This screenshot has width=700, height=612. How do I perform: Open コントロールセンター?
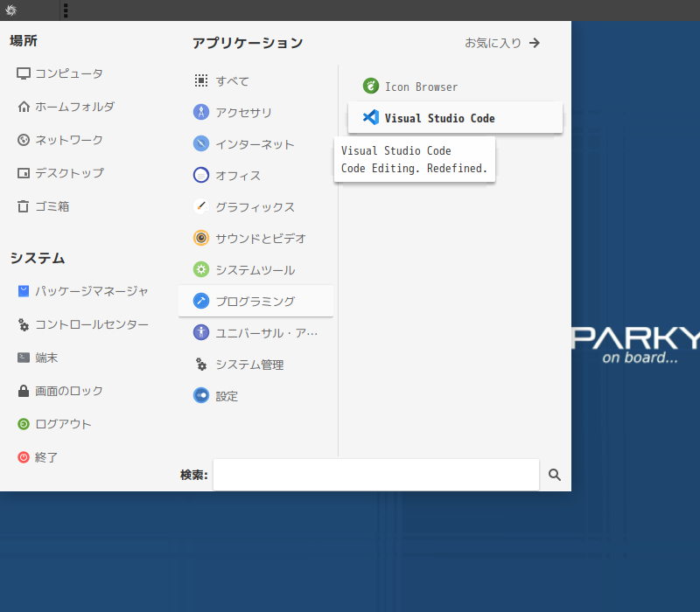coord(82,324)
